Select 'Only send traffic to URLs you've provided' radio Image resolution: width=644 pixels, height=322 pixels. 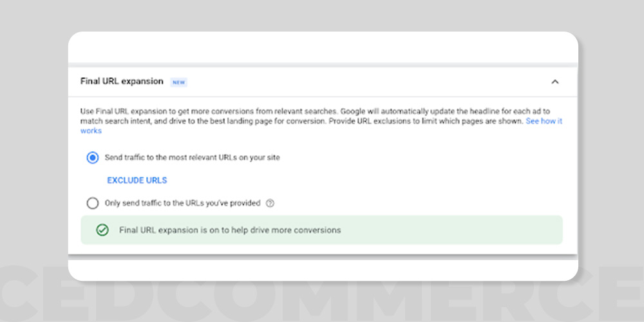click(x=92, y=204)
